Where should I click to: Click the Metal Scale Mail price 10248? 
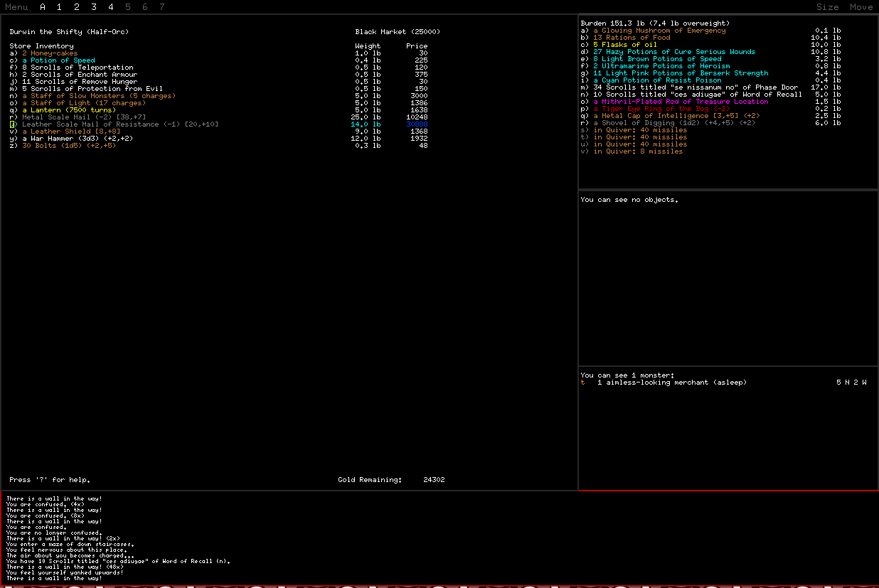417,117
